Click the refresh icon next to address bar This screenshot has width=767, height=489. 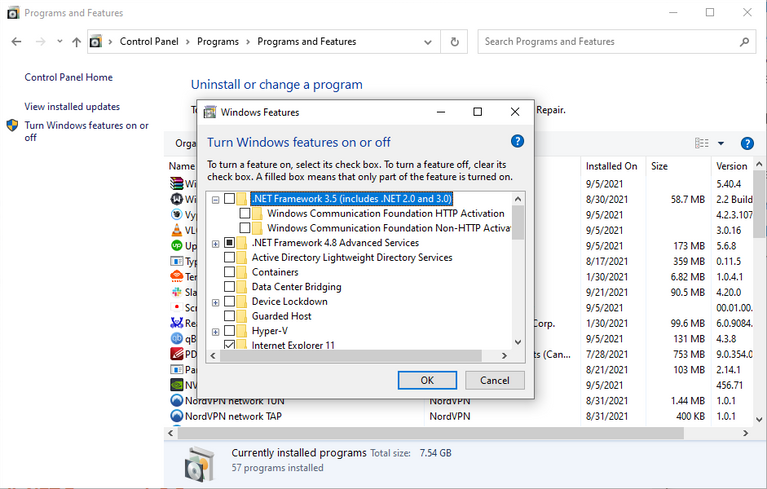pos(454,42)
